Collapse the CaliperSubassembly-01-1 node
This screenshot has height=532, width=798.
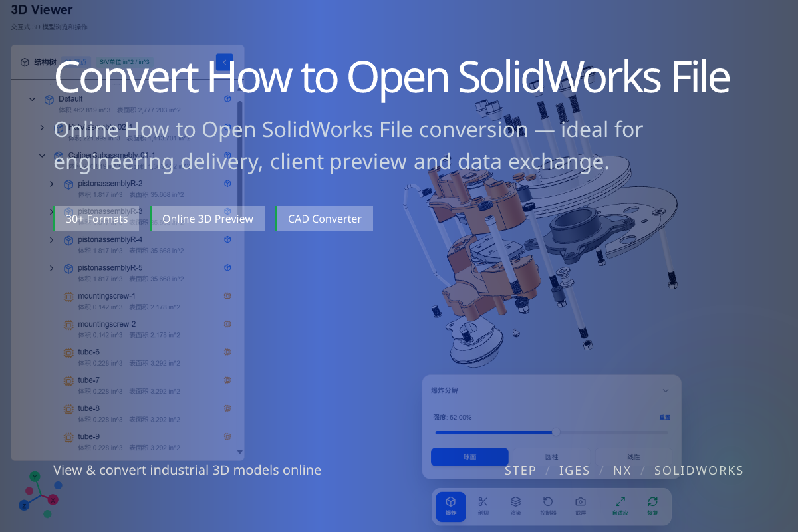[42, 156]
